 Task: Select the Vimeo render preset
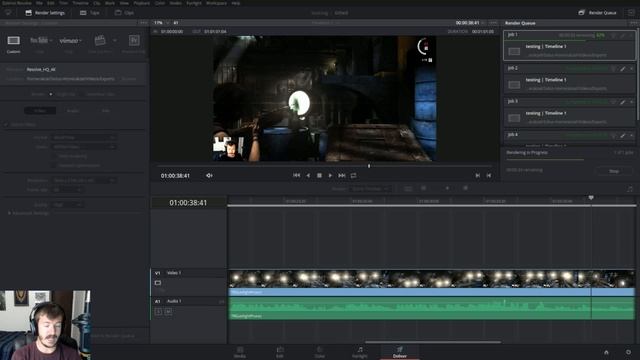tap(68, 41)
